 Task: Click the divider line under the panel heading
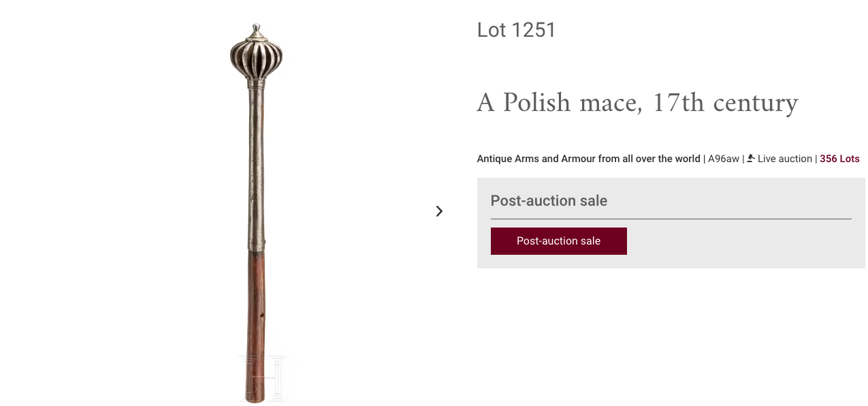tap(671, 219)
